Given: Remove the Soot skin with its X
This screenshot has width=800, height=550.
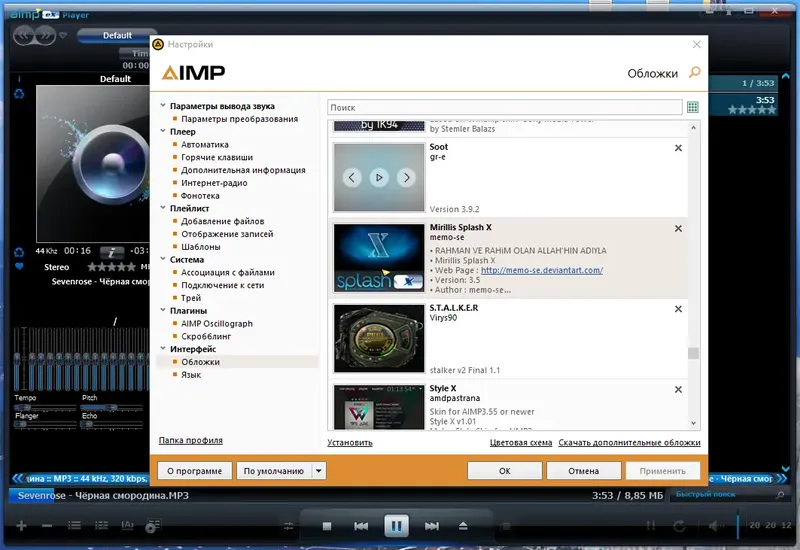Looking at the screenshot, I should pos(678,148).
